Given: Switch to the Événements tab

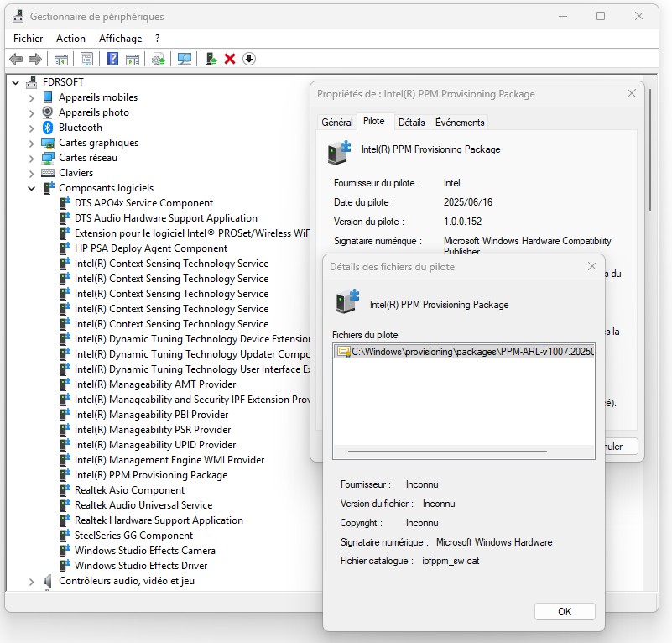Looking at the screenshot, I should point(460,123).
